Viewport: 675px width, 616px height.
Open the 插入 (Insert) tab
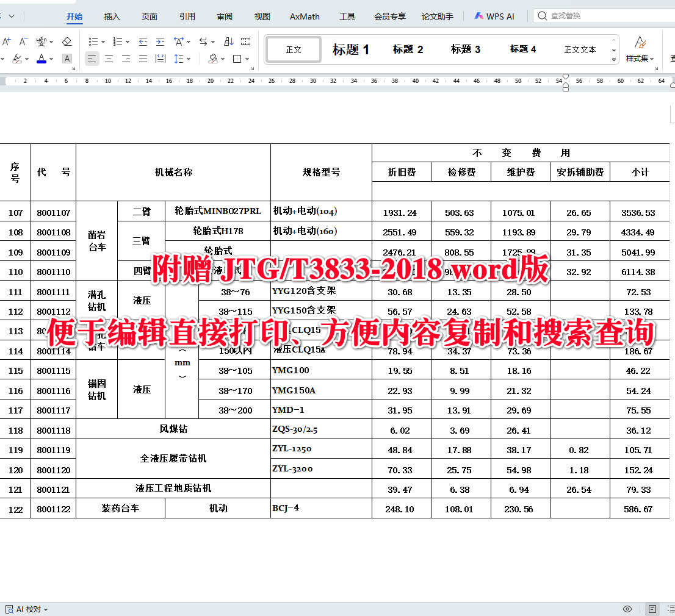[x=112, y=16]
